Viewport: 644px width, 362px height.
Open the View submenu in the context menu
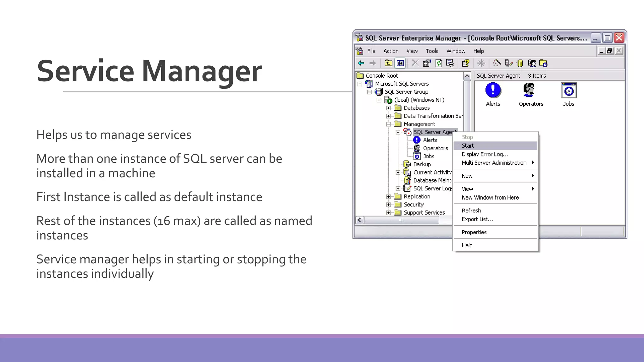click(495, 189)
